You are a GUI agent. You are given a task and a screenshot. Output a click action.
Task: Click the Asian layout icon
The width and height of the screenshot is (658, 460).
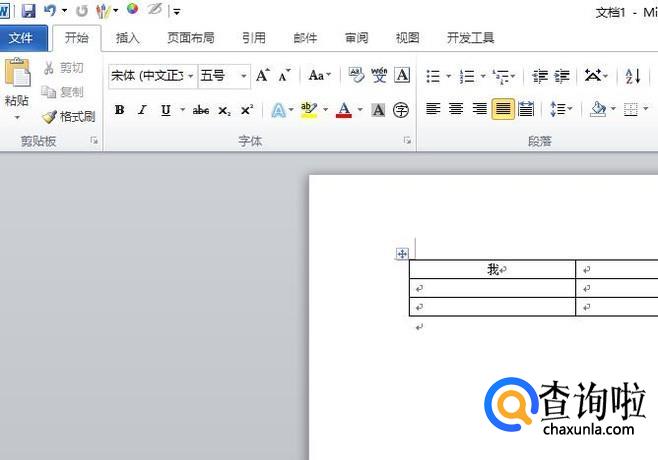point(593,76)
